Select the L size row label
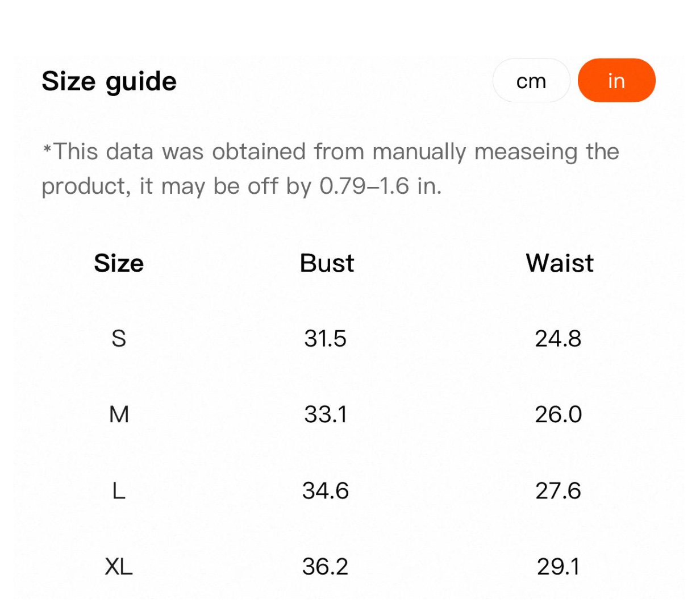 click(119, 491)
